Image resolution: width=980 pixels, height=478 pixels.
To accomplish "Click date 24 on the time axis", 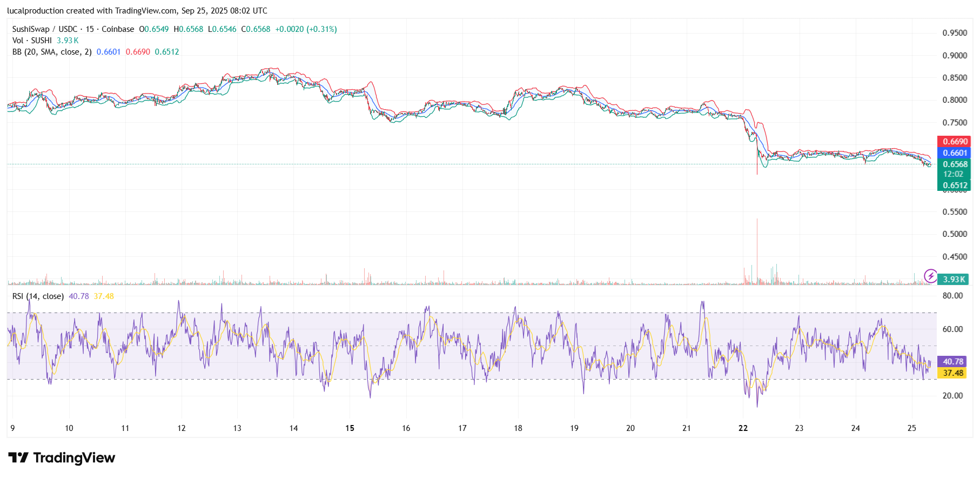I will [856, 428].
